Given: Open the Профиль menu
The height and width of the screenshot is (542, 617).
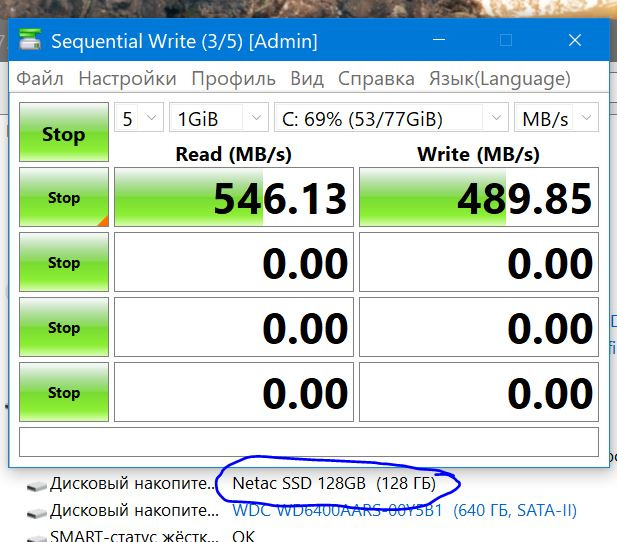Looking at the screenshot, I should (233, 78).
